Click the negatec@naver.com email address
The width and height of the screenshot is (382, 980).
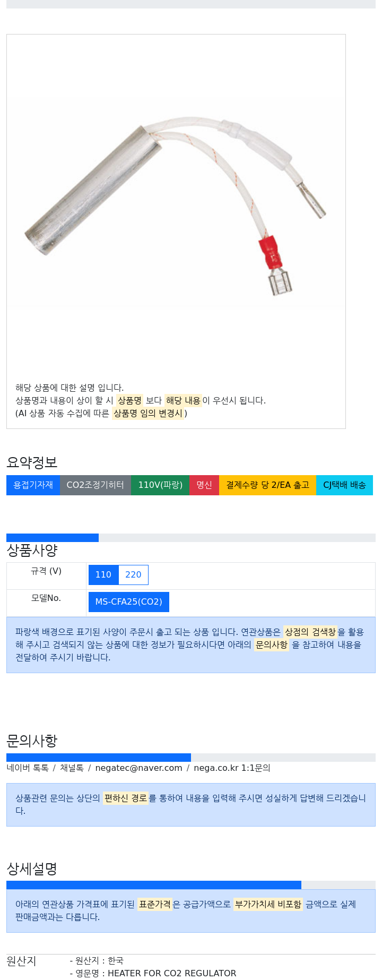click(x=138, y=768)
